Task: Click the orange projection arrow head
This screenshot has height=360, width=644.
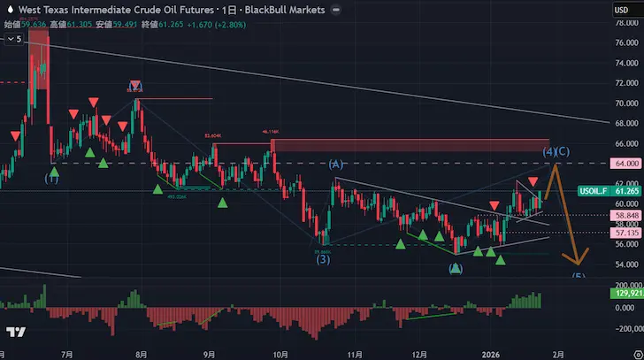Action: pyautogui.click(x=579, y=261)
